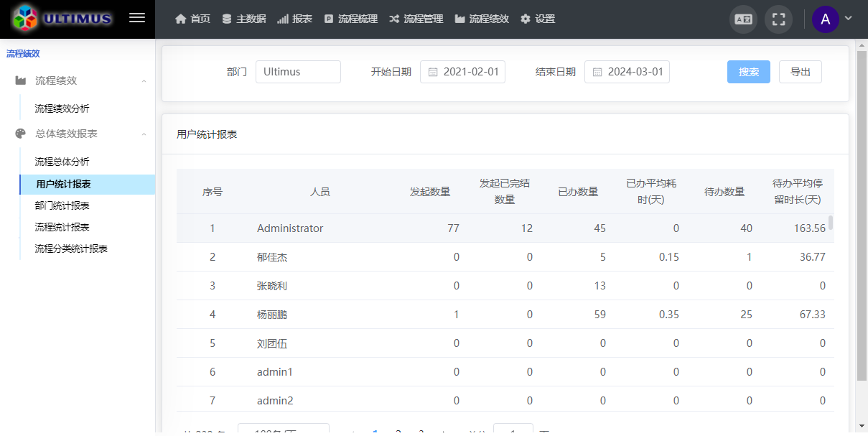Collapse the 流程绩效 sidebar group
Screen dimensions: 868x436
[x=78, y=80]
